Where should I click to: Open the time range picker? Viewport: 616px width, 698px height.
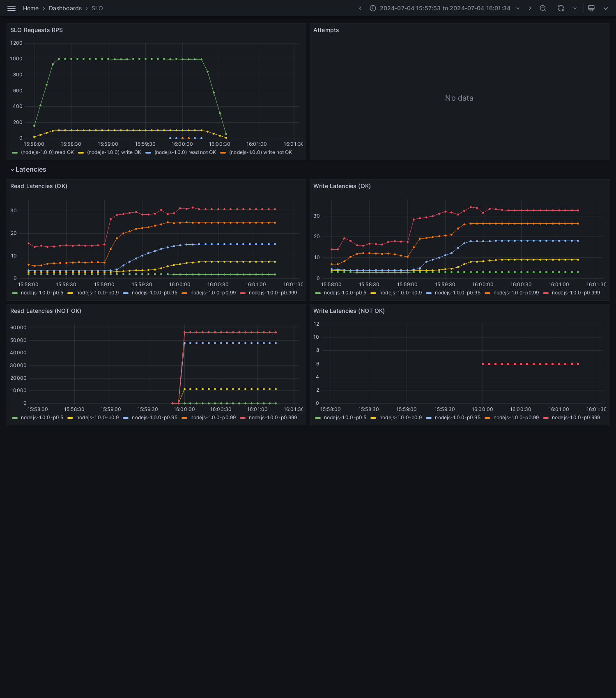point(445,8)
